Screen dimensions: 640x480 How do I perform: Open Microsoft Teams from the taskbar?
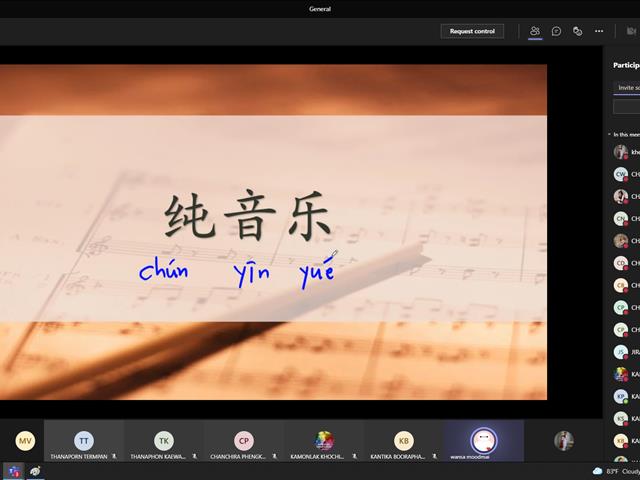13,472
